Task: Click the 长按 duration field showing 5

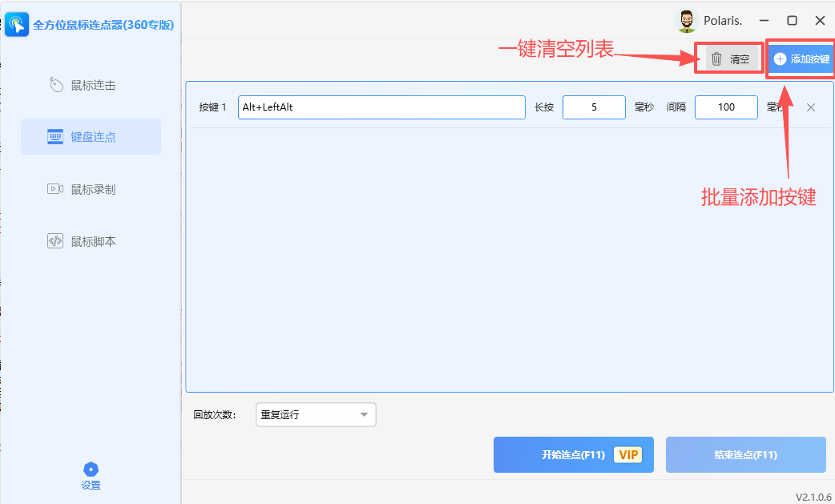Action: (594, 107)
